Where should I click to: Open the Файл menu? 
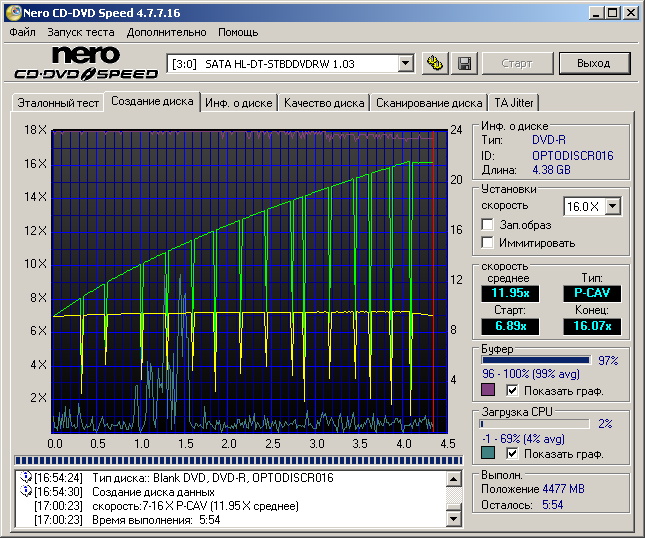[22, 32]
